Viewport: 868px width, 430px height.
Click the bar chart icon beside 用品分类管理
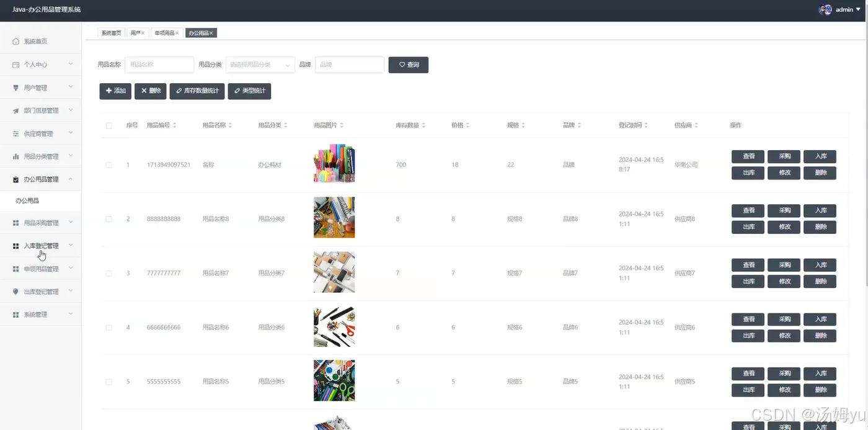16,156
